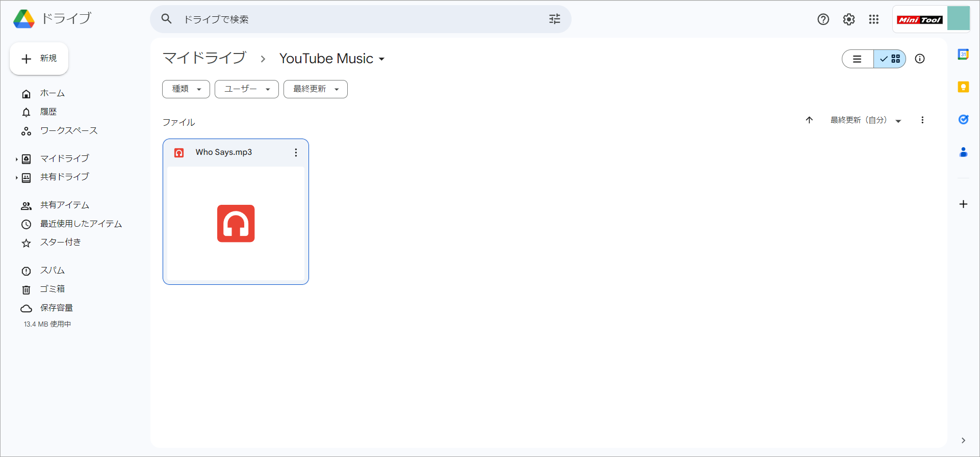Viewport: 980px width, 457px height.
Task: Open the 最終更新 modified filter dropdown
Action: (x=316, y=89)
